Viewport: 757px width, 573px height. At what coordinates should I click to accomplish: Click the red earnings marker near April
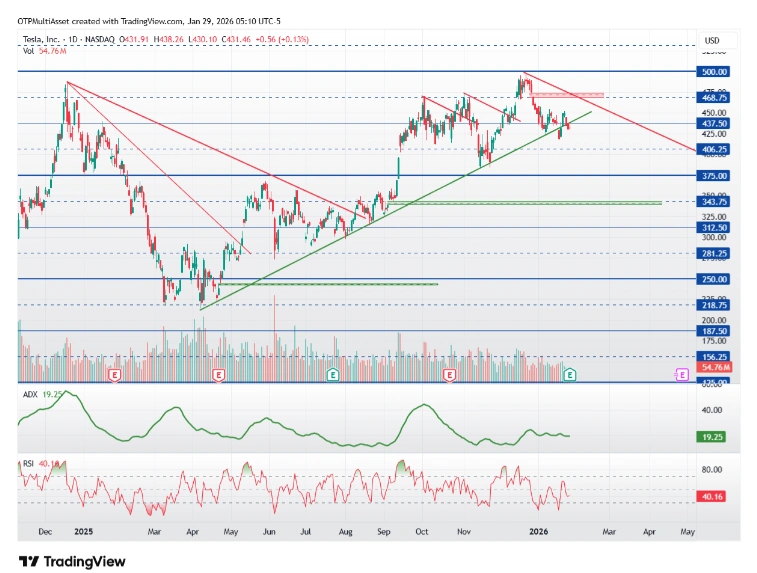tap(218, 374)
